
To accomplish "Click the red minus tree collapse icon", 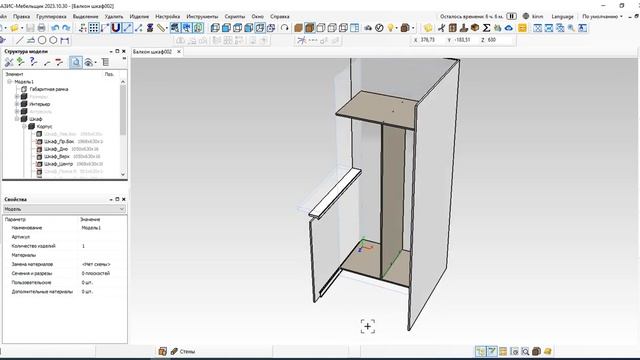I will [59, 62].
